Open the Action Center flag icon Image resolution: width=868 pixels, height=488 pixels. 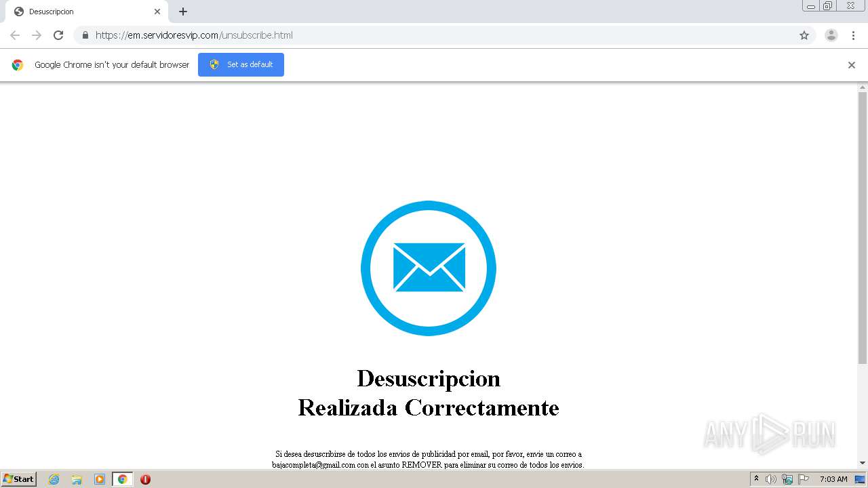coord(804,479)
